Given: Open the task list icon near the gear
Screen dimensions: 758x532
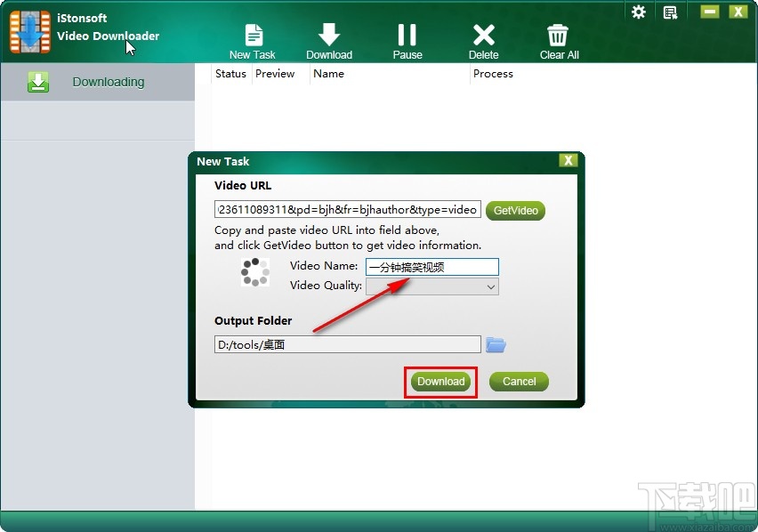Looking at the screenshot, I should click(x=670, y=12).
